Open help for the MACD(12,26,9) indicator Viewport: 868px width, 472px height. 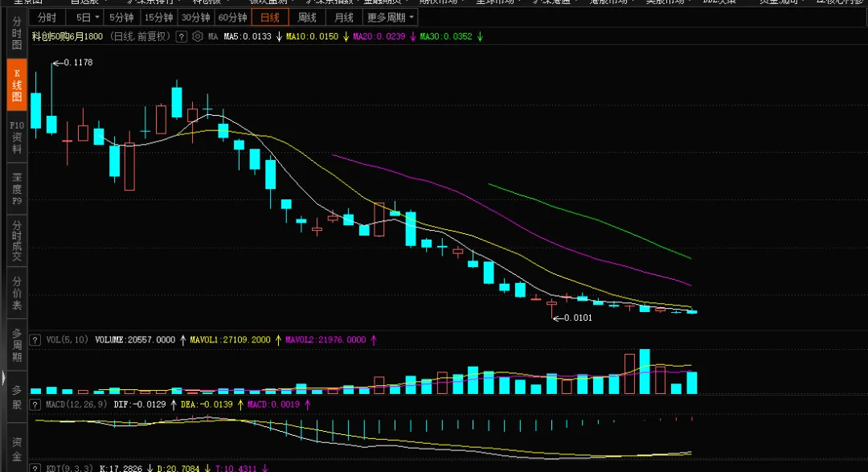pyautogui.click(x=35, y=405)
